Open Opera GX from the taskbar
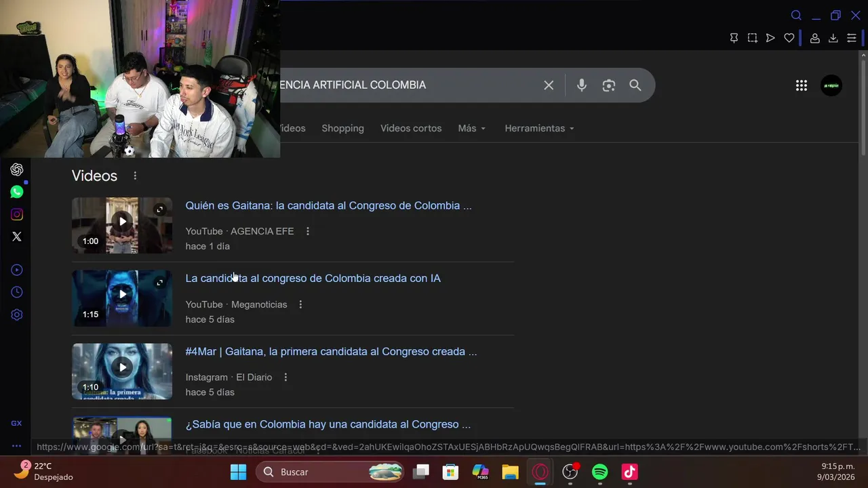 pyautogui.click(x=540, y=472)
